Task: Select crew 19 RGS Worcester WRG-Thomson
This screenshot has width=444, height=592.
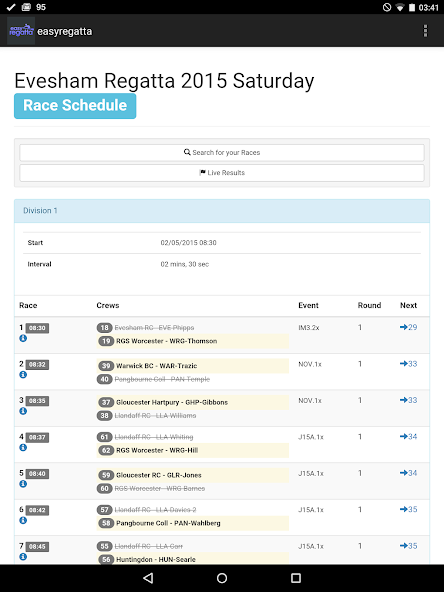Action: point(193,341)
